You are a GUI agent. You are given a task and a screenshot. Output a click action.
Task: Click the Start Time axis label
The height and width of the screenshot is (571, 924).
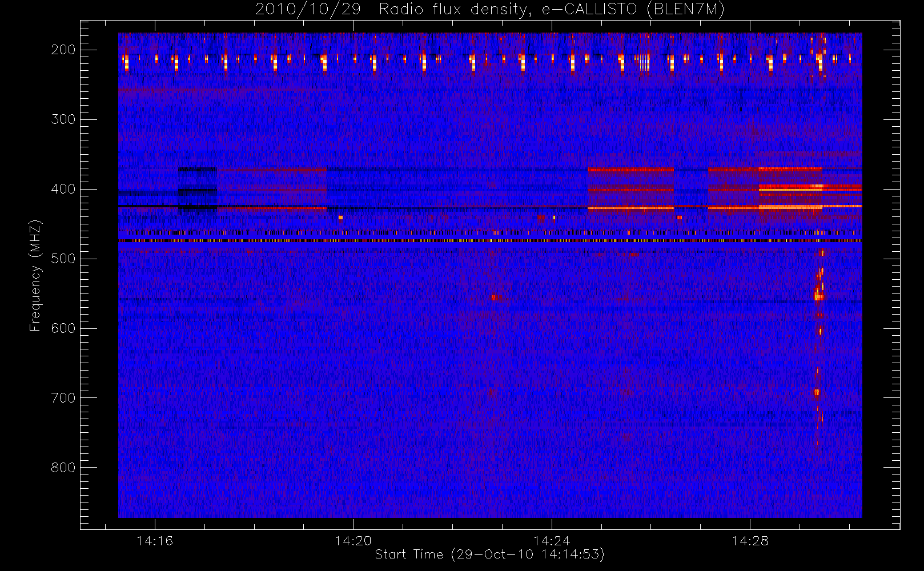tap(489, 554)
